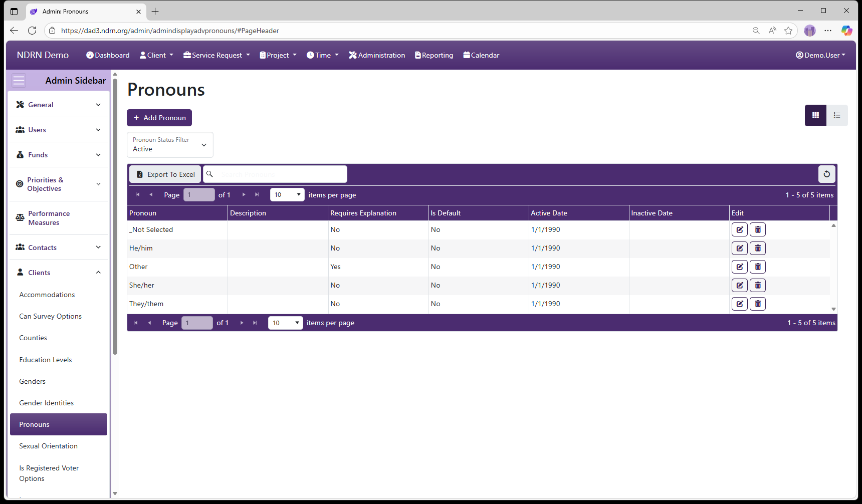Sort by Pronoun column header
The image size is (862, 504).
click(x=177, y=213)
